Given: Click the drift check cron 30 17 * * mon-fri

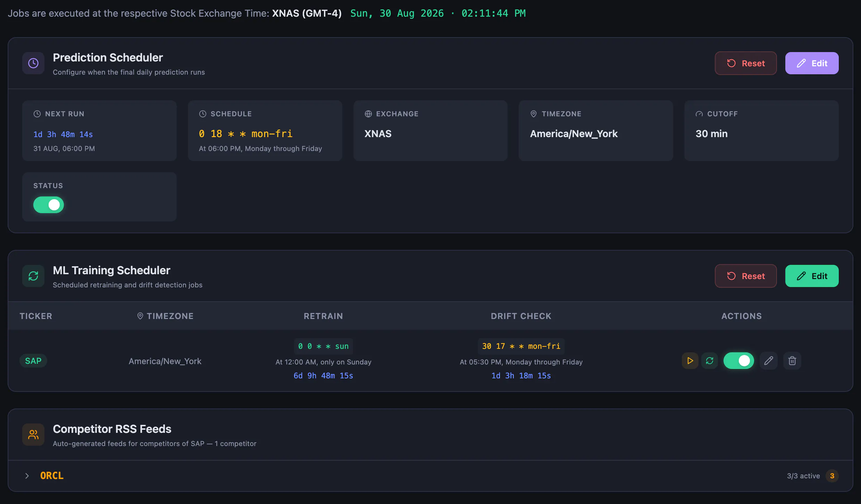Looking at the screenshot, I should tap(521, 346).
